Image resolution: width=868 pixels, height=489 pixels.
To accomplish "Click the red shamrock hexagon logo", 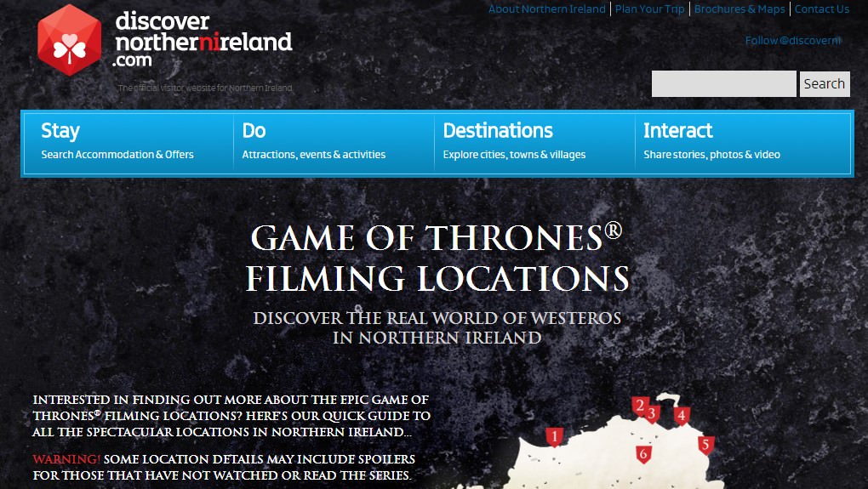I will click(70, 40).
